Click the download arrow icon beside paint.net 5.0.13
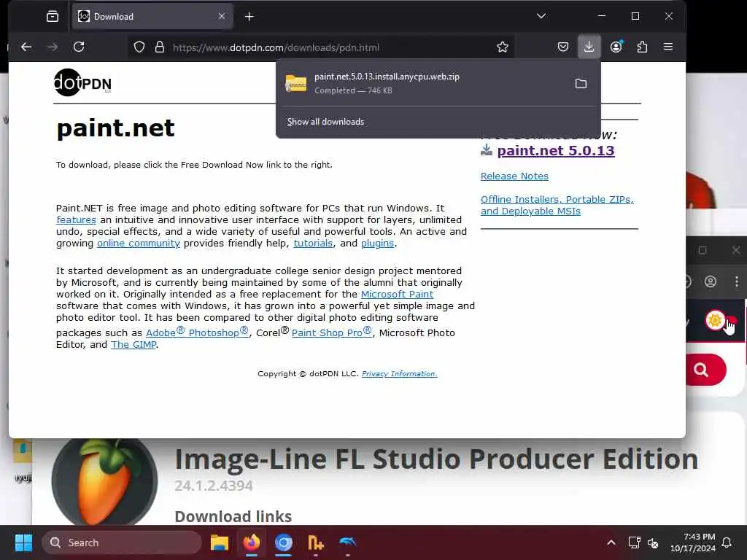The height and width of the screenshot is (560, 747). pyautogui.click(x=487, y=150)
